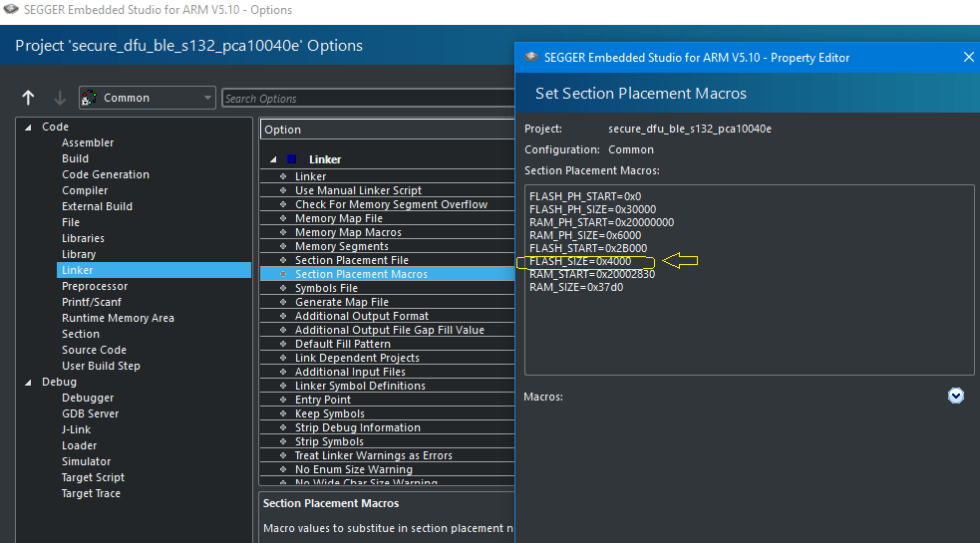The width and height of the screenshot is (980, 543).
Task: Open the Memory Segments option
Action: [x=341, y=246]
